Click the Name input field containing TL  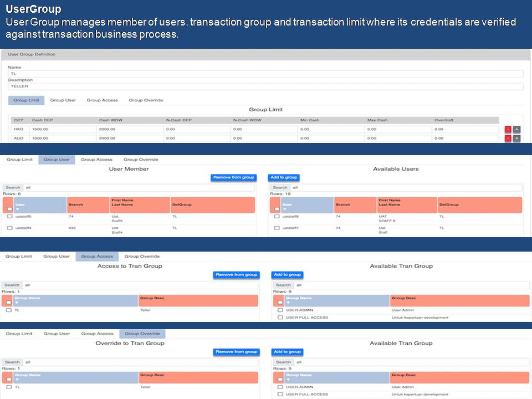tap(265, 74)
